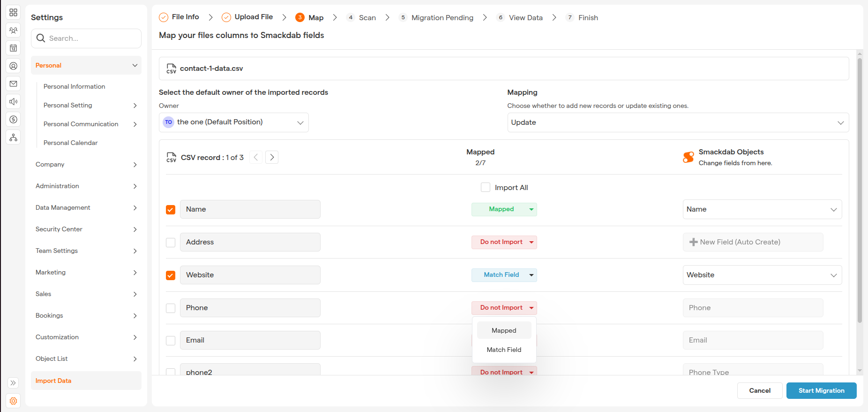Screen dimensions: 868x412
Task: Select Match Field from the open menu
Action: click(x=504, y=350)
